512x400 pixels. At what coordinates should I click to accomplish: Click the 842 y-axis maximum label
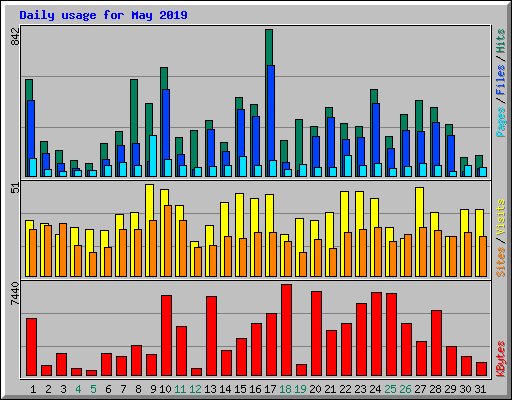pos(15,36)
